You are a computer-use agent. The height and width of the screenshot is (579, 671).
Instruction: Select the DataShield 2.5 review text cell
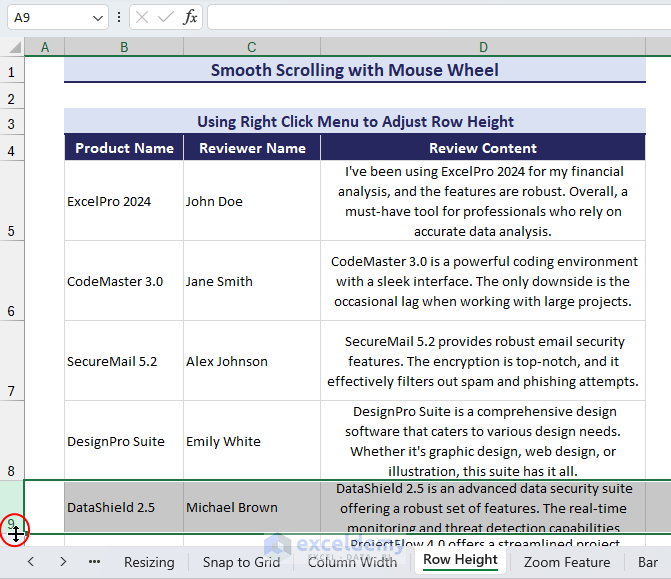click(483, 507)
